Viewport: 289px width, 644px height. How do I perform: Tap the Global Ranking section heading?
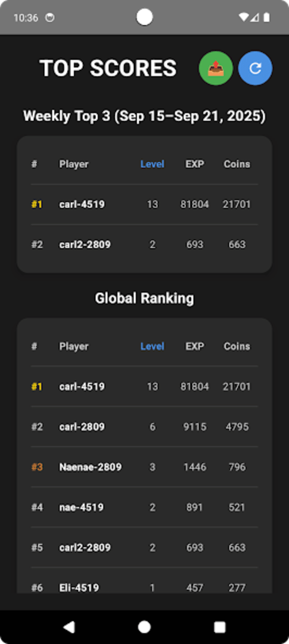coord(144,298)
